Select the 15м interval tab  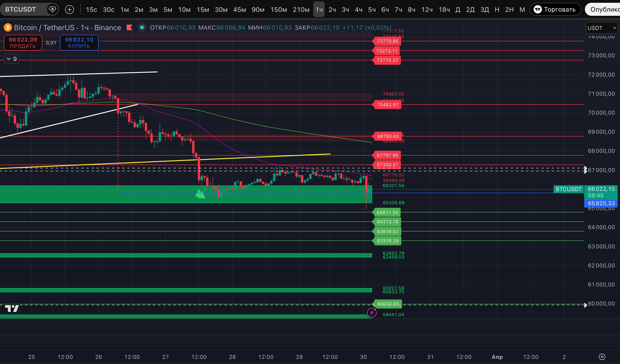(x=203, y=10)
